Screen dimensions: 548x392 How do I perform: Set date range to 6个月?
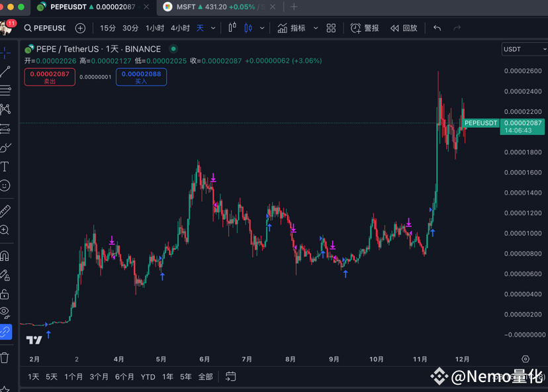click(124, 377)
